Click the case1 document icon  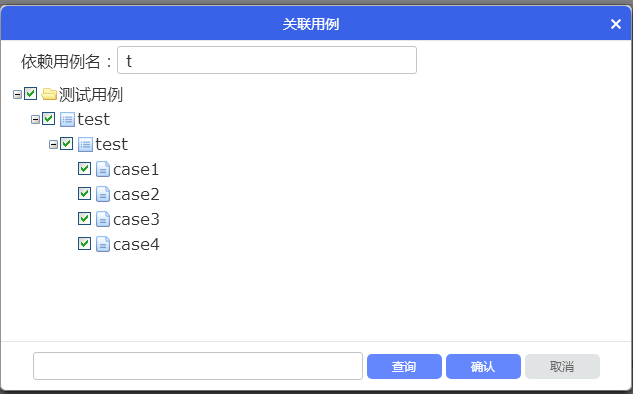coord(103,169)
